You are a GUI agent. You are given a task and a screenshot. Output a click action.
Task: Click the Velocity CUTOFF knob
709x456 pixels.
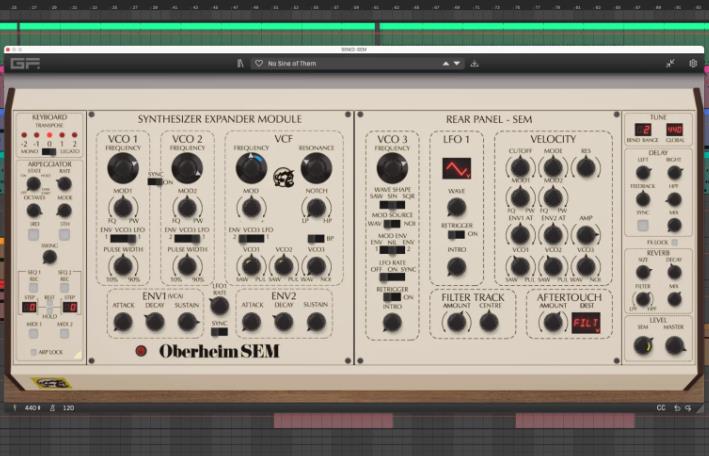520,167
